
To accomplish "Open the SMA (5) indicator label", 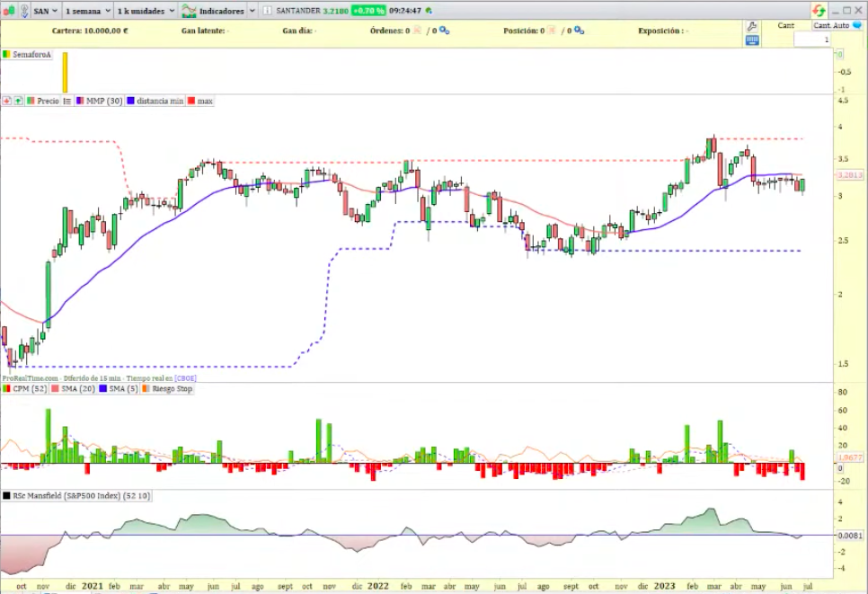I will click(123, 388).
